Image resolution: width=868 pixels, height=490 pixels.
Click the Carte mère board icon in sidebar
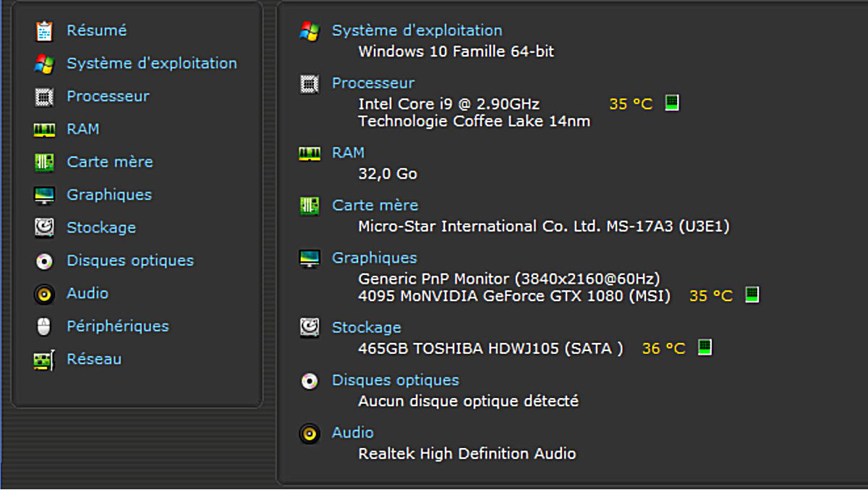[x=44, y=162]
